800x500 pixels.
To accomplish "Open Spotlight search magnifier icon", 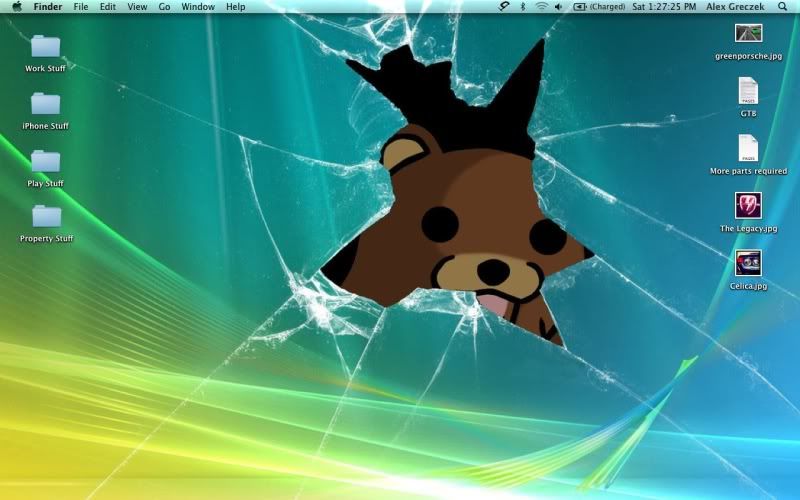I will click(783, 7).
